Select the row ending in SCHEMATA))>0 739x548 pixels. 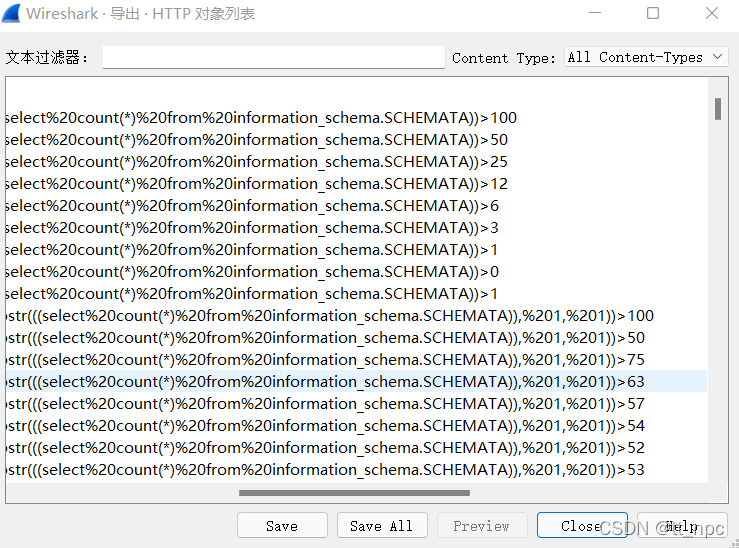pyautogui.click(x=356, y=272)
